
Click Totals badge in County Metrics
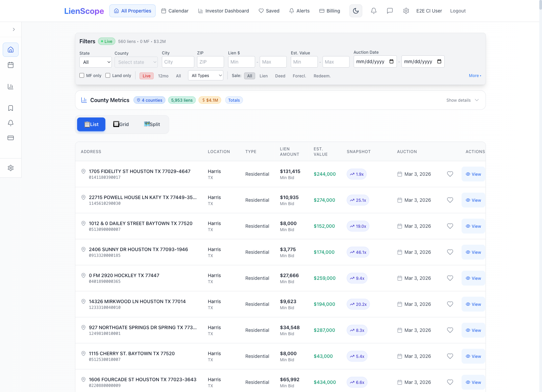234,100
